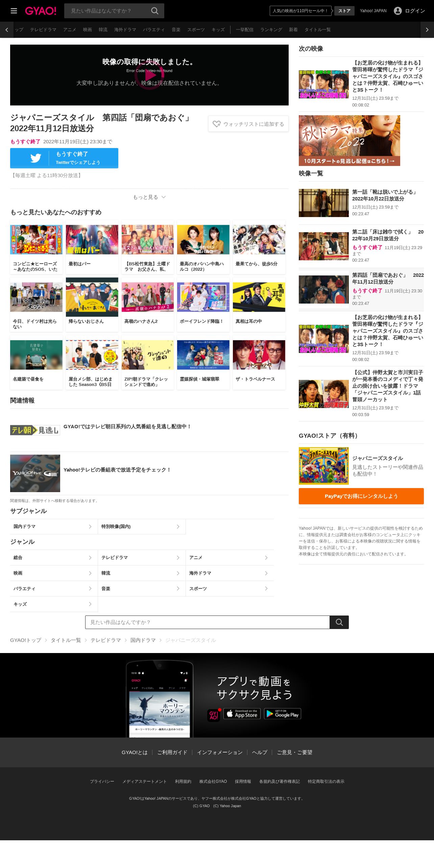Click the Google Play badge
The height and width of the screenshot is (868, 434).
coord(283,714)
